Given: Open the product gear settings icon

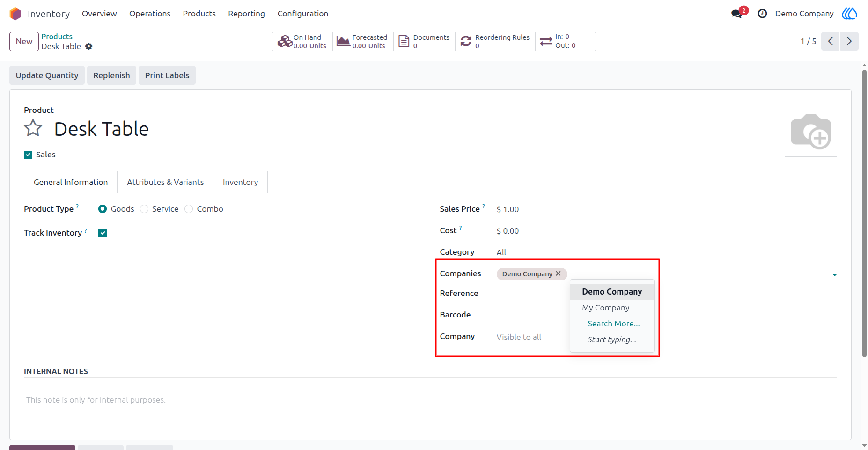Looking at the screenshot, I should point(89,46).
